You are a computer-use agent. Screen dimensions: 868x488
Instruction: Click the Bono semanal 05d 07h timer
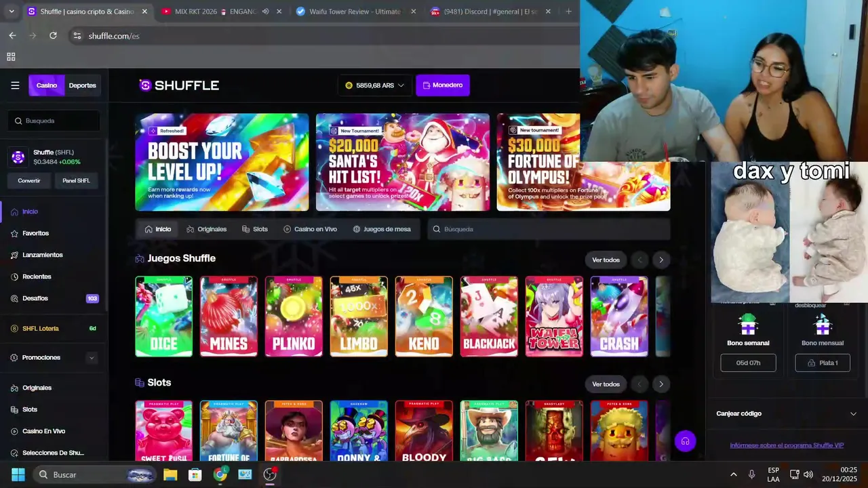coord(748,363)
